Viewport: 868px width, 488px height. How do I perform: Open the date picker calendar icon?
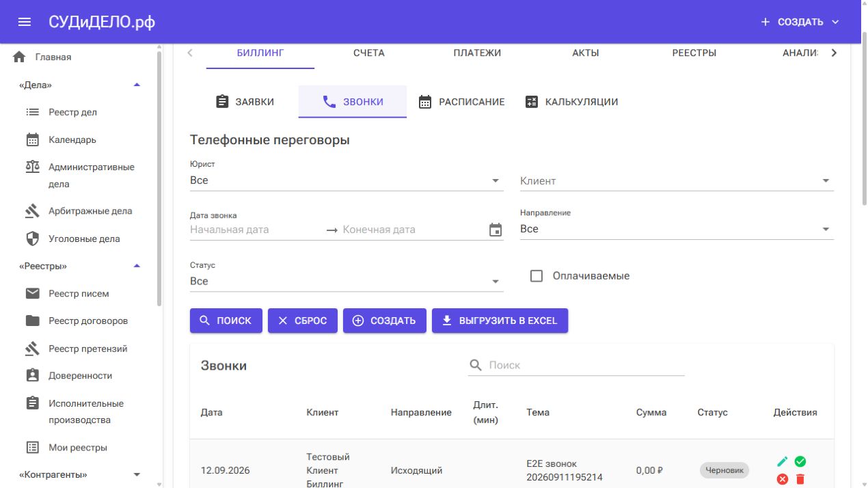[x=496, y=230]
